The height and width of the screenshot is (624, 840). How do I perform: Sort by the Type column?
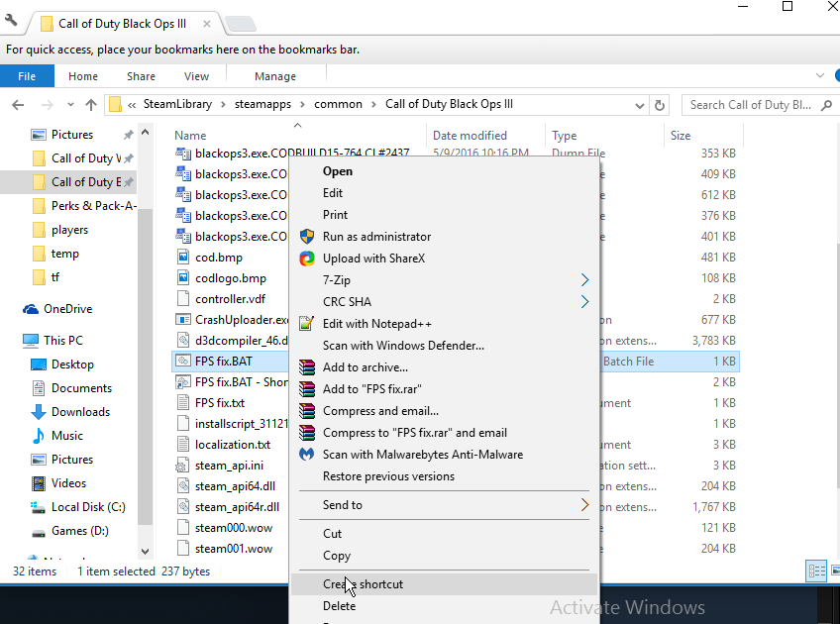564,136
